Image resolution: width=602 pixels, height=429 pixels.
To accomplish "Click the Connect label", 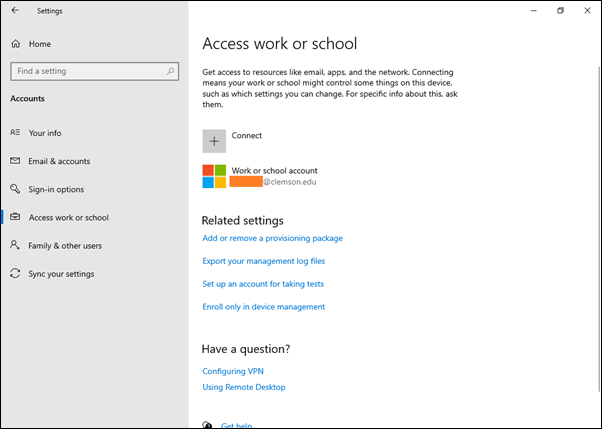I will click(x=246, y=135).
